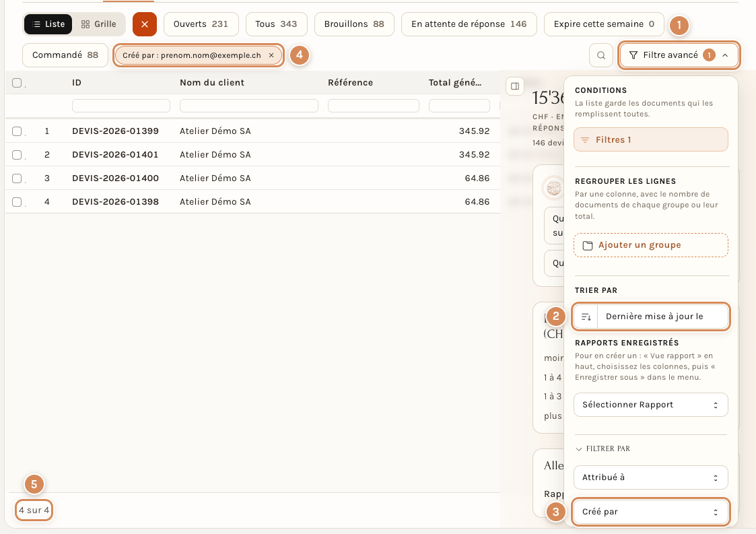
Task: Click the sort direction icon
Action: pos(586,316)
